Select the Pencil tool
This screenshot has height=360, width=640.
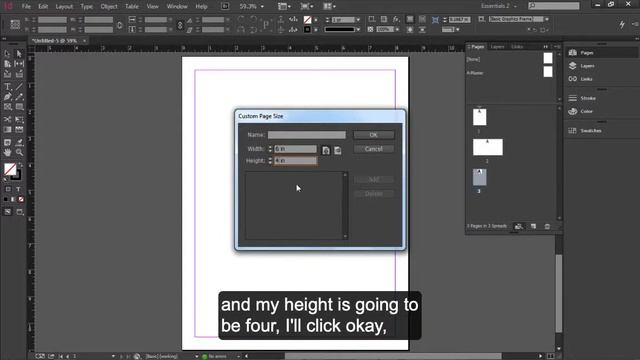click(x=19, y=97)
